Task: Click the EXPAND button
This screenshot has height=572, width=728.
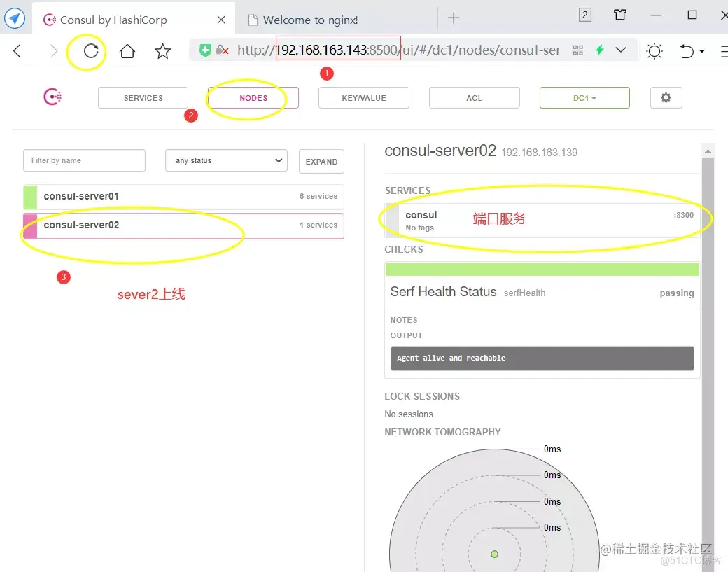Action: click(321, 162)
